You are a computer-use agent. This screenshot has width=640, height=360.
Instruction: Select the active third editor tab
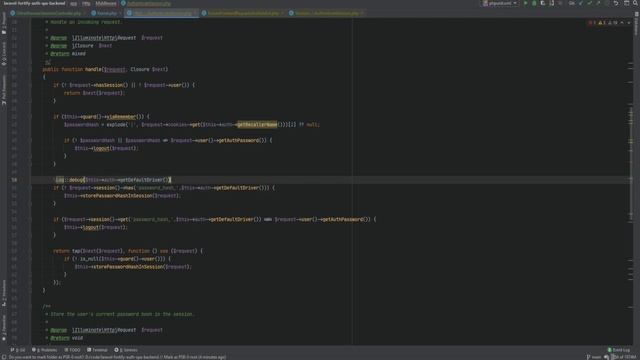(x=162, y=13)
